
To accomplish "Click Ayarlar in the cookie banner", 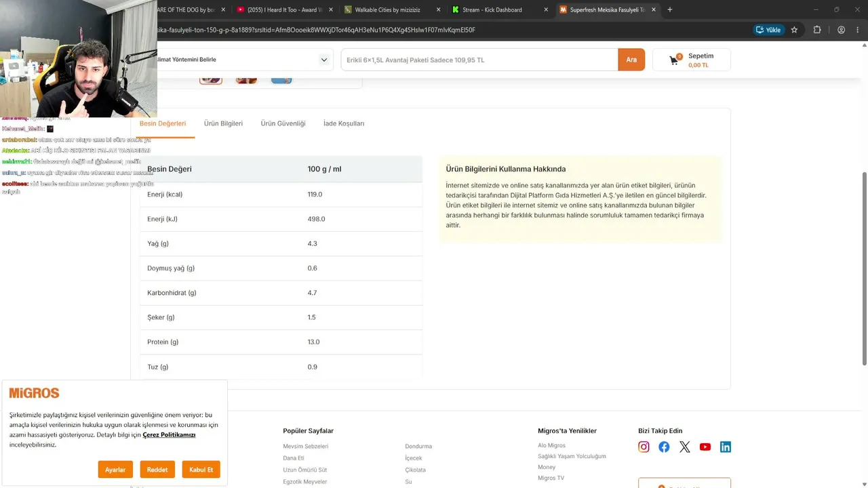I will pyautogui.click(x=115, y=470).
